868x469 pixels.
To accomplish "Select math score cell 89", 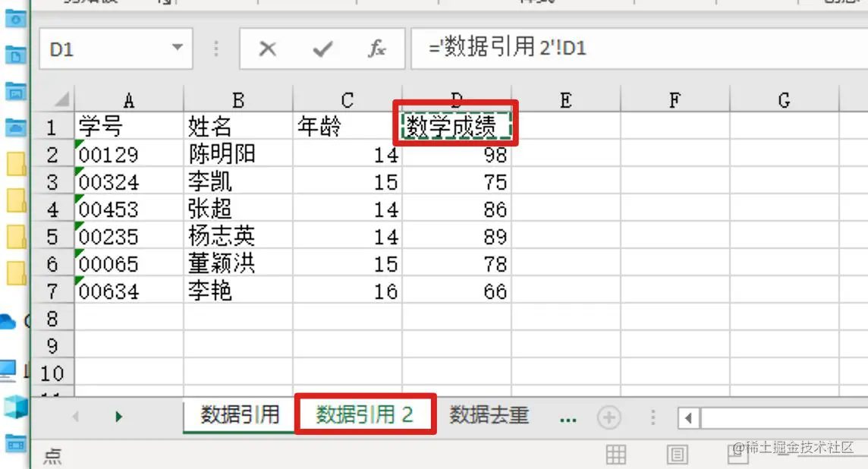I will [x=457, y=237].
